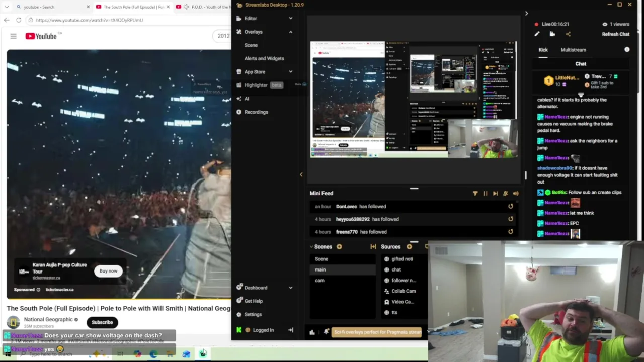Open the AI section icon
The width and height of the screenshot is (644, 362).
tap(239, 99)
